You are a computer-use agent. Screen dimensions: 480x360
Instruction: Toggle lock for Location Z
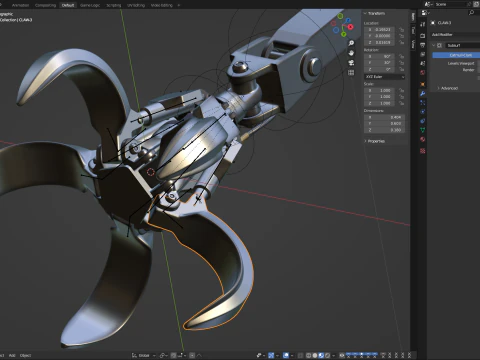click(x=401, y=42)
